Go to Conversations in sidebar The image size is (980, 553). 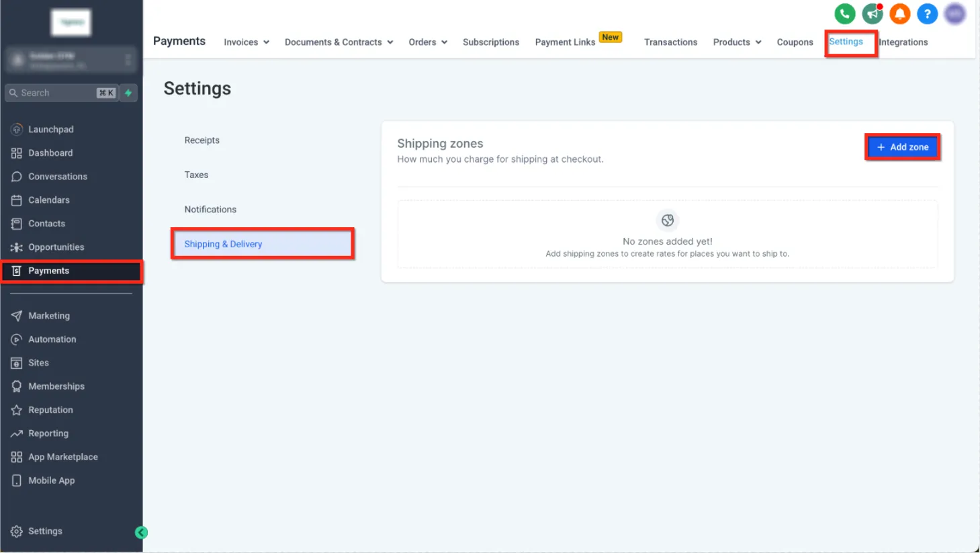pyautogui.click(x=58, y=176)
